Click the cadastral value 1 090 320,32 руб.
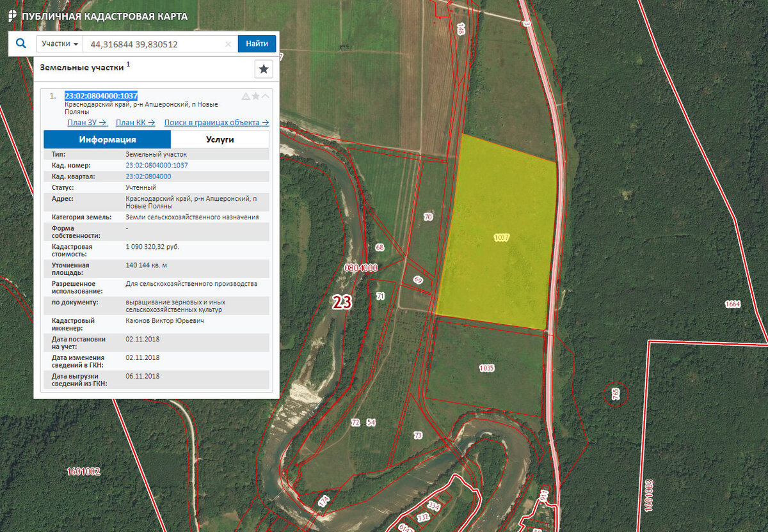Image resolution: width=768 pixels, height=532 pixels. [152, 246]
